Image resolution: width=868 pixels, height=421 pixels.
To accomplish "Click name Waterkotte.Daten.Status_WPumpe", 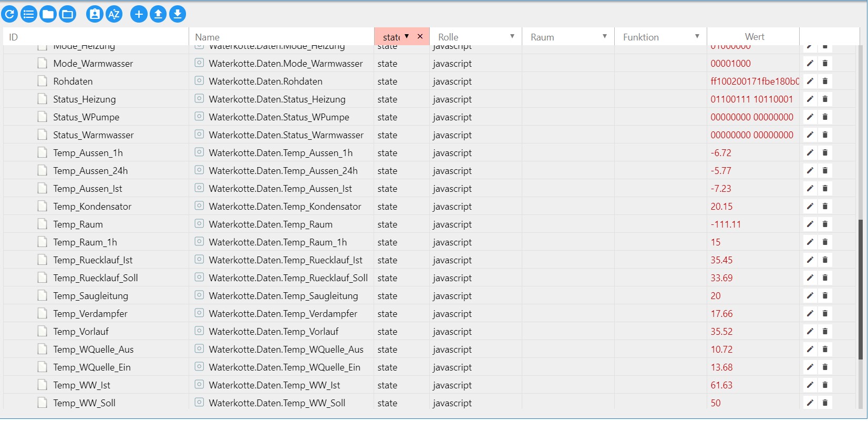I will 279,117.
